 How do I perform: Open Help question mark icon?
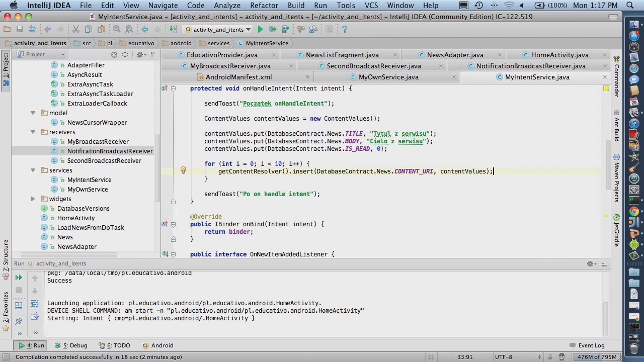coord(345,30)
